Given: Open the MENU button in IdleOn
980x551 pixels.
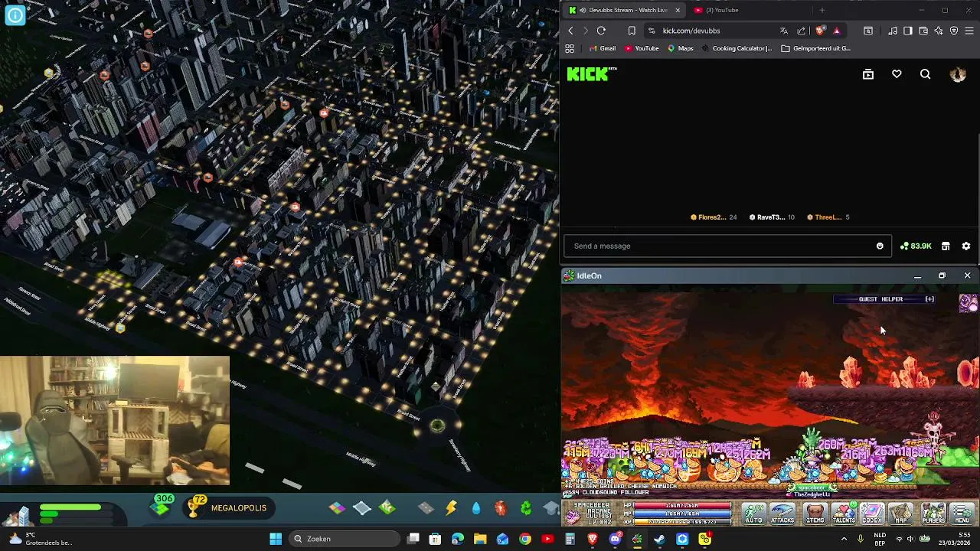Looking at the screenshot, I should pyautogui.click(x=962, y=514).
